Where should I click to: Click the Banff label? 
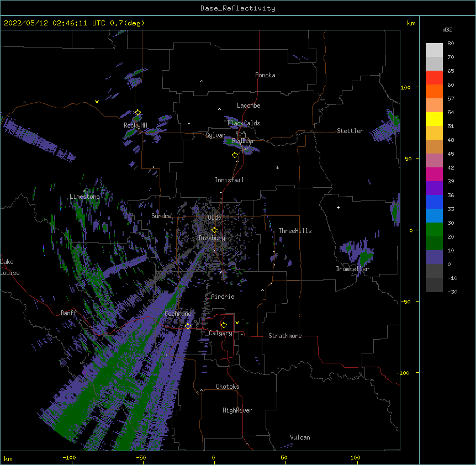[x=68, y=313]
